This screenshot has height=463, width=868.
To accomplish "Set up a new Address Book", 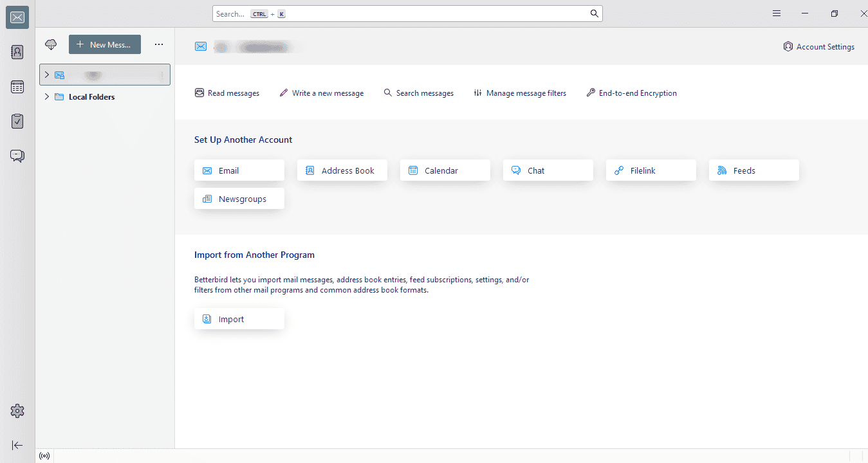I will pos(342,170).
